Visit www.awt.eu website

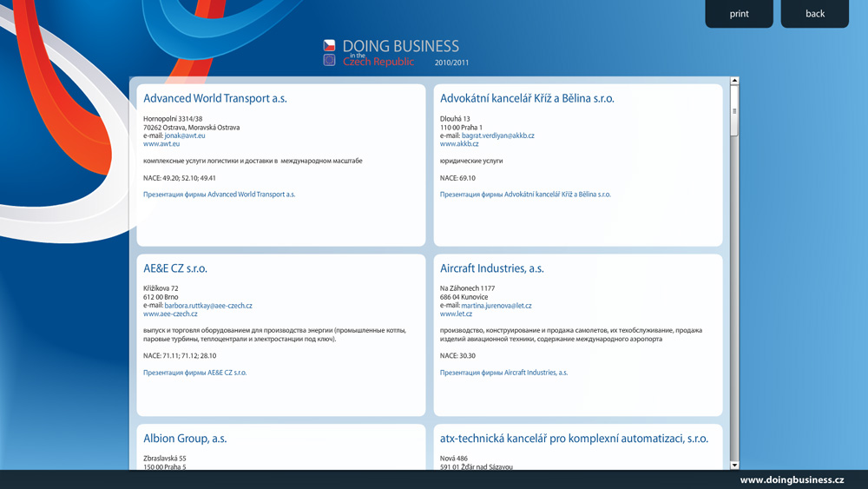coord(161,144)
